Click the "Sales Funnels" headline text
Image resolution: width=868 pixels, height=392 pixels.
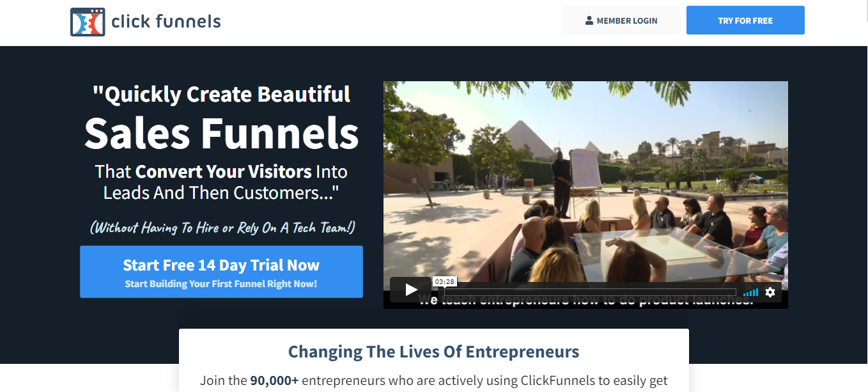[221, 133]
